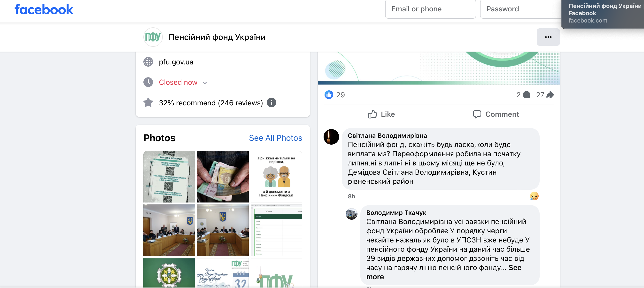Viewport: 644px width, 288px height.
Task: Expand comment with See more
Action: pyautogui.click(x=443, y=272)
